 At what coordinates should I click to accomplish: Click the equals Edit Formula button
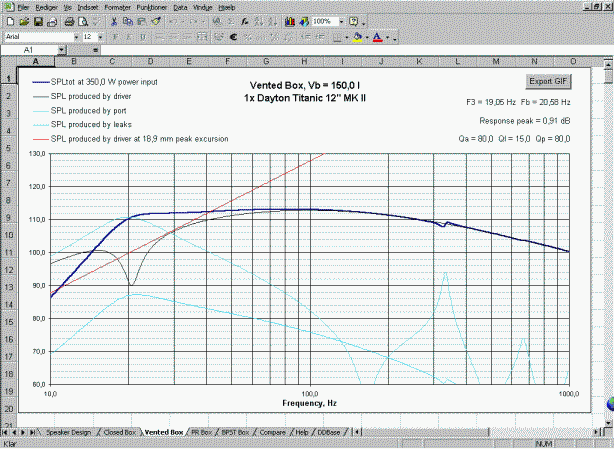(x=95, y=50)
